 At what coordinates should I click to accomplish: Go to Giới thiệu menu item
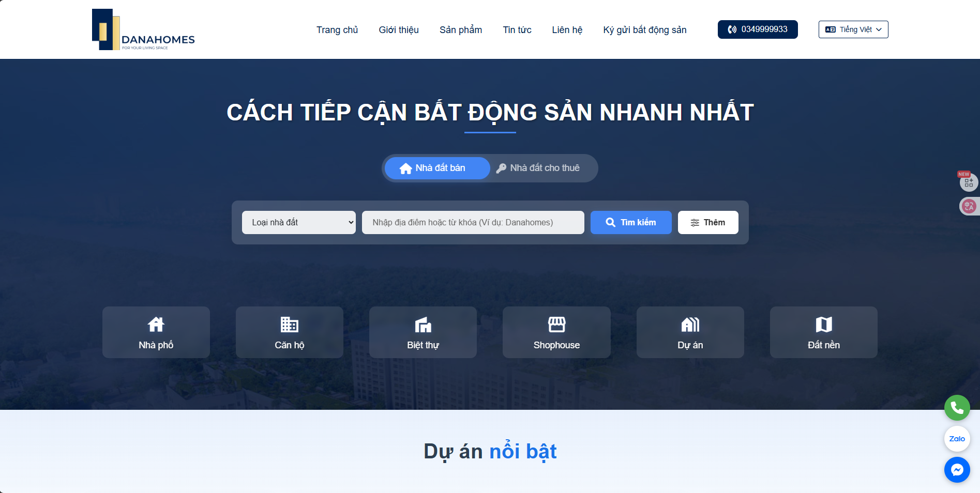pyautogui.click(x=398, y=30)
